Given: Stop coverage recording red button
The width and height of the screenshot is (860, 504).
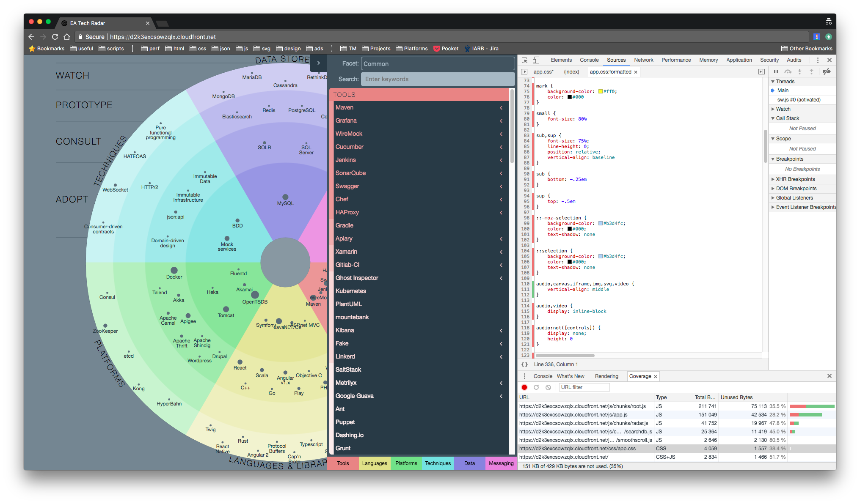Looking at the screenshot, I should (524, 387).
